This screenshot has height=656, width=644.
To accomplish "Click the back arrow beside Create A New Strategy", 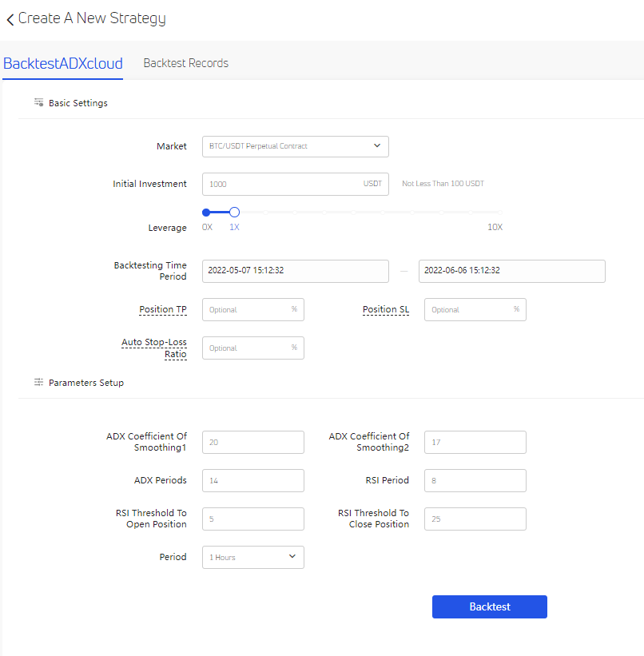I will point(10,19).
